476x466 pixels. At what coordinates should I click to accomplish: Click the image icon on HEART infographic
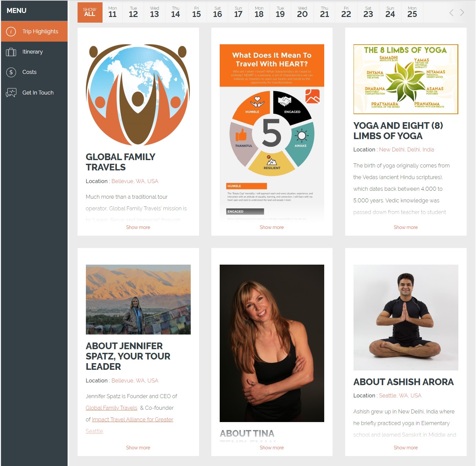pyautogui.click(x=312, y=96)
